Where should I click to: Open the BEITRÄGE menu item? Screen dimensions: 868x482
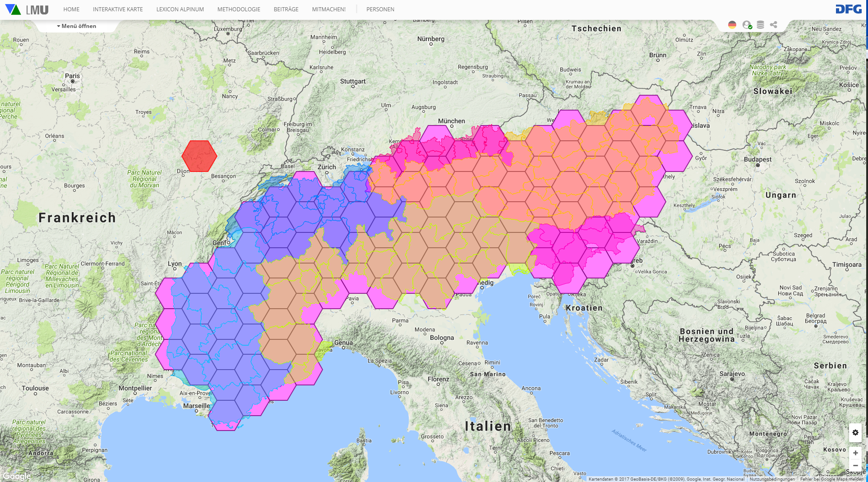[286, 9]
